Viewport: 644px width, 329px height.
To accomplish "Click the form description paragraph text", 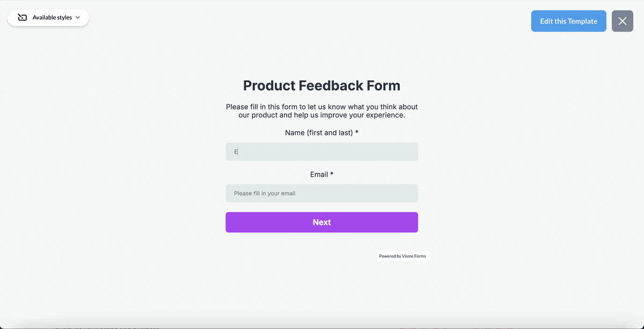I will click(321, 111).
